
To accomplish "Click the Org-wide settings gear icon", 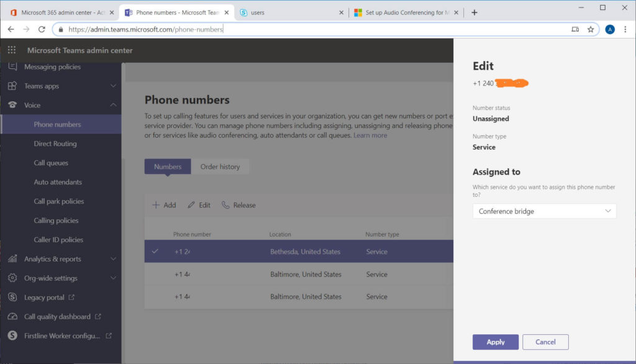I will point(12,278).
